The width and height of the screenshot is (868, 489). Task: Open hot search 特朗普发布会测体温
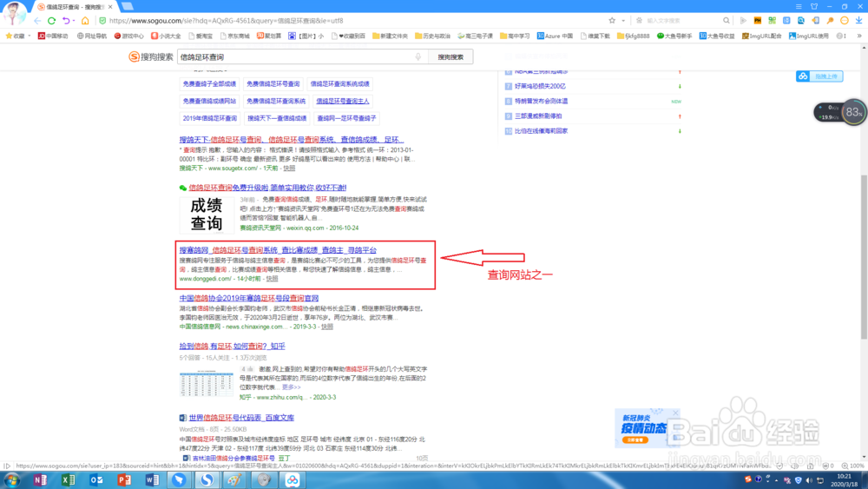tap(541, 102)
